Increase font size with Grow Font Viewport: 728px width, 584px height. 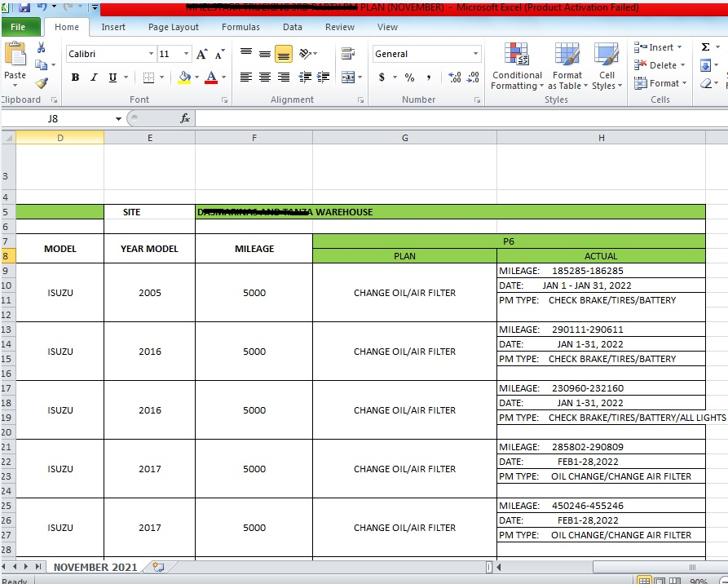pos(201,54)
